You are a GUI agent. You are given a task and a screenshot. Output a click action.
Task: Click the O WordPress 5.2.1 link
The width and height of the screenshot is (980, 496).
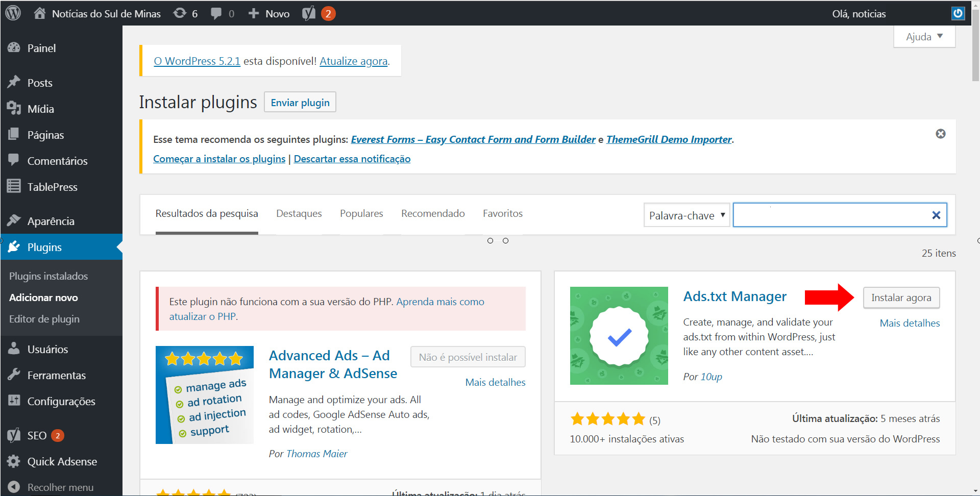[x=197, y=61]
